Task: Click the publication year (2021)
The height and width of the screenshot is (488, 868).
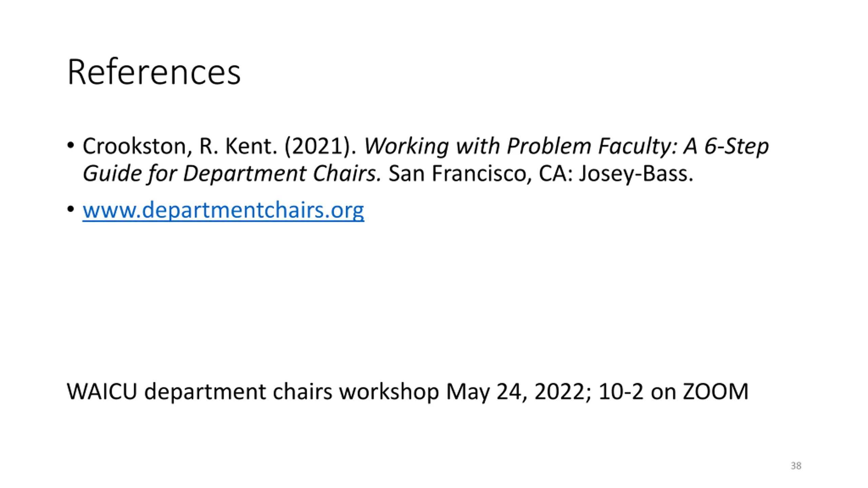Action: [x=320, y=147]
